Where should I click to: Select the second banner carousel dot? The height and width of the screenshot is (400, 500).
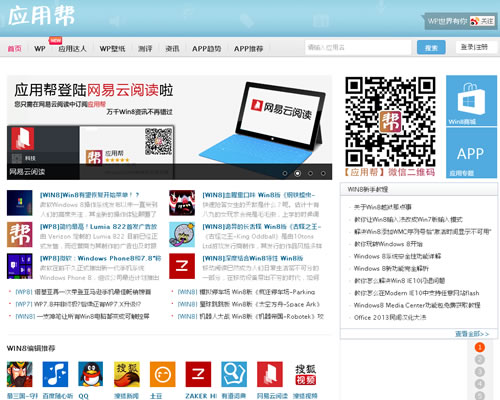(x=297, y=173)
